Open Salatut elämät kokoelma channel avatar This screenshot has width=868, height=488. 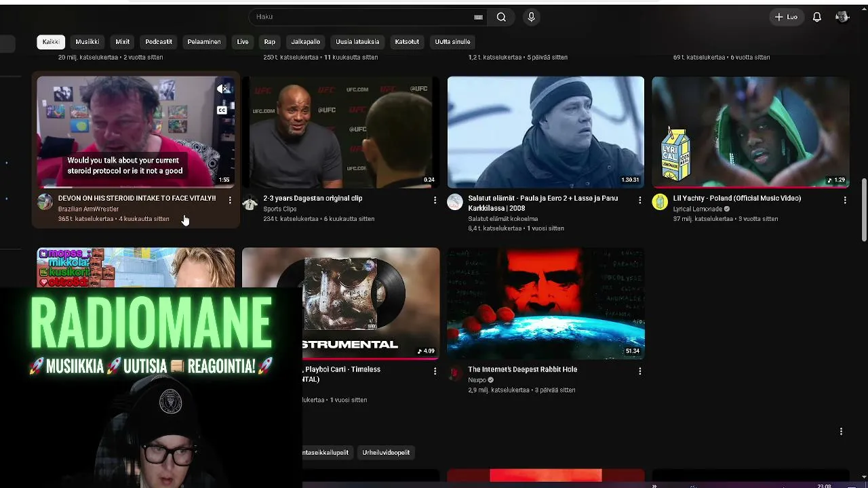pyautogui.click(x=455, y=202)
